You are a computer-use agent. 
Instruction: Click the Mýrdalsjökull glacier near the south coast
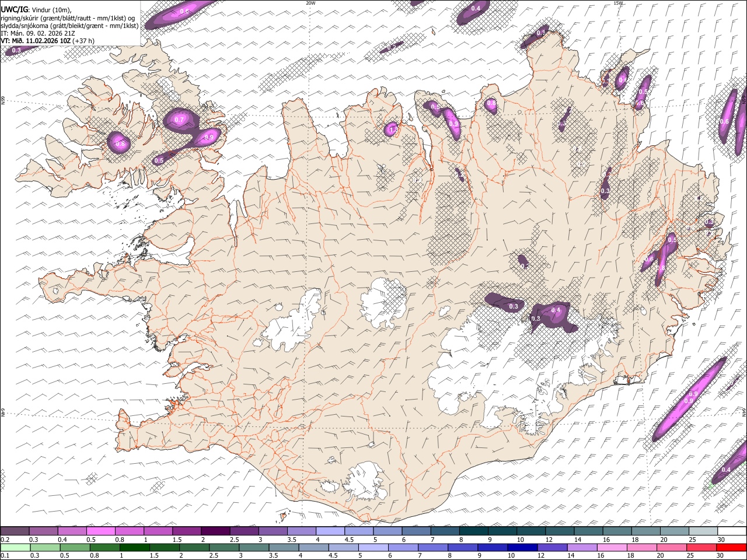pyautogui.click(x=365, y=481)
